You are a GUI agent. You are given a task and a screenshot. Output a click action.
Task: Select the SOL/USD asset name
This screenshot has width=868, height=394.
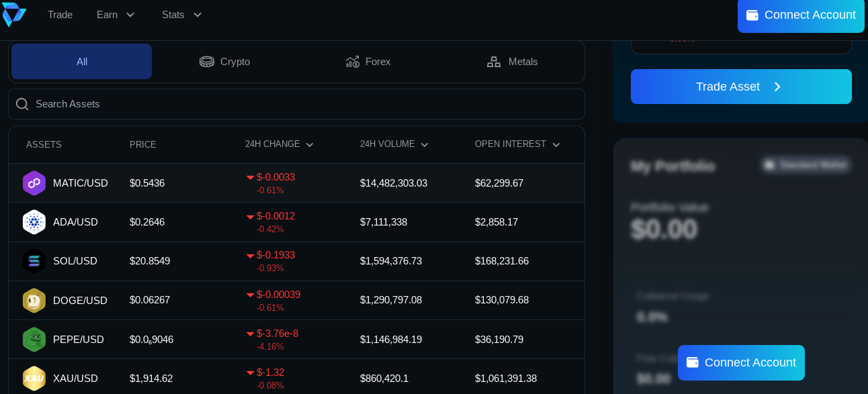pos(75,261)
